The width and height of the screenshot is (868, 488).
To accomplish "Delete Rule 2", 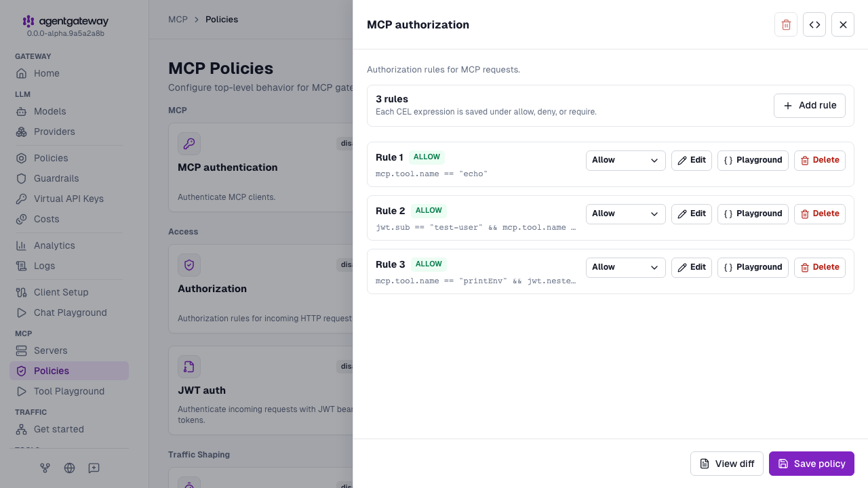I will (820, 213).
